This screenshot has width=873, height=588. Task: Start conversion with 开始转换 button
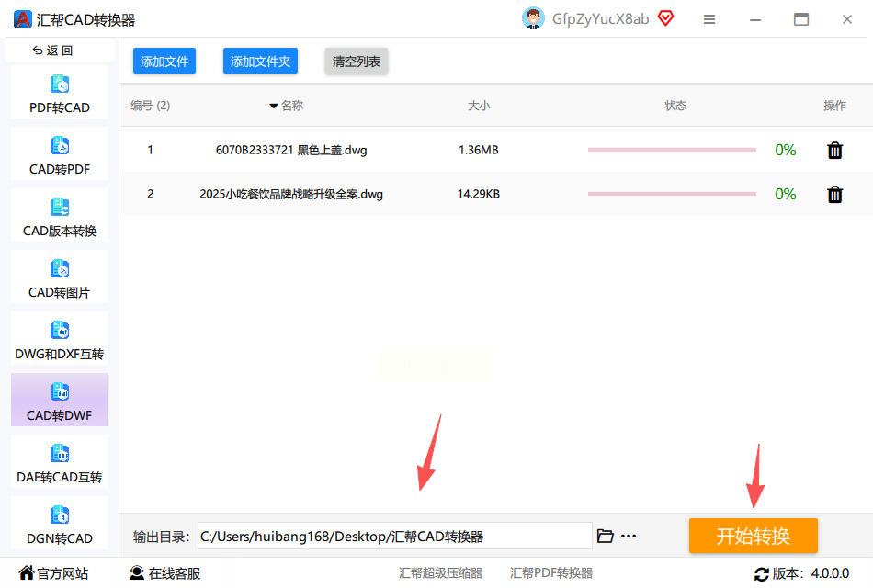tap(753, 536)
